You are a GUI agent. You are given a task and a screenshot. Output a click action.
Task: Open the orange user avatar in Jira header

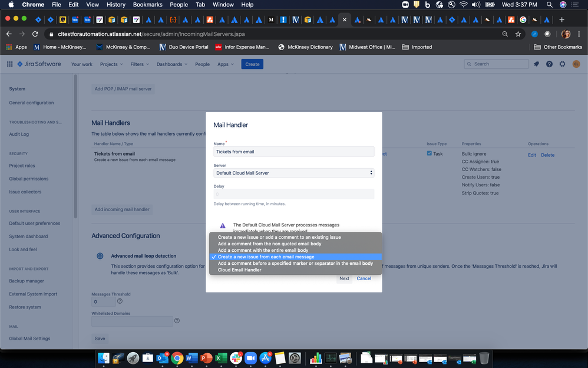point(576,64)
